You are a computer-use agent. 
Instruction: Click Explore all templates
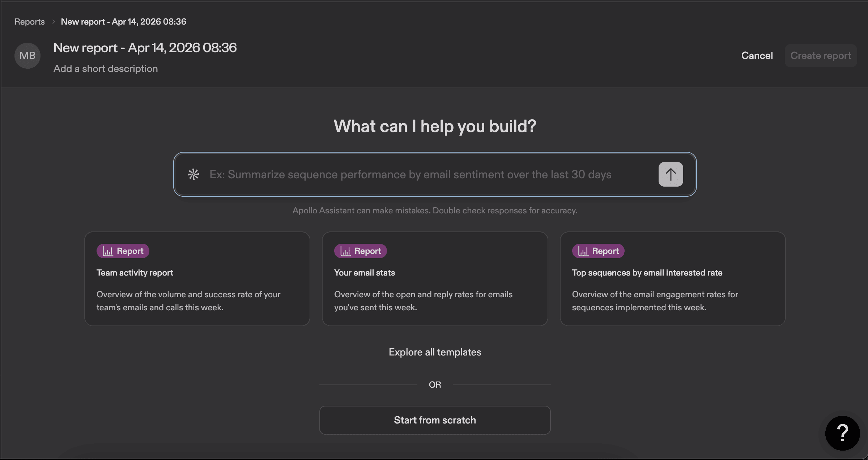435,352
